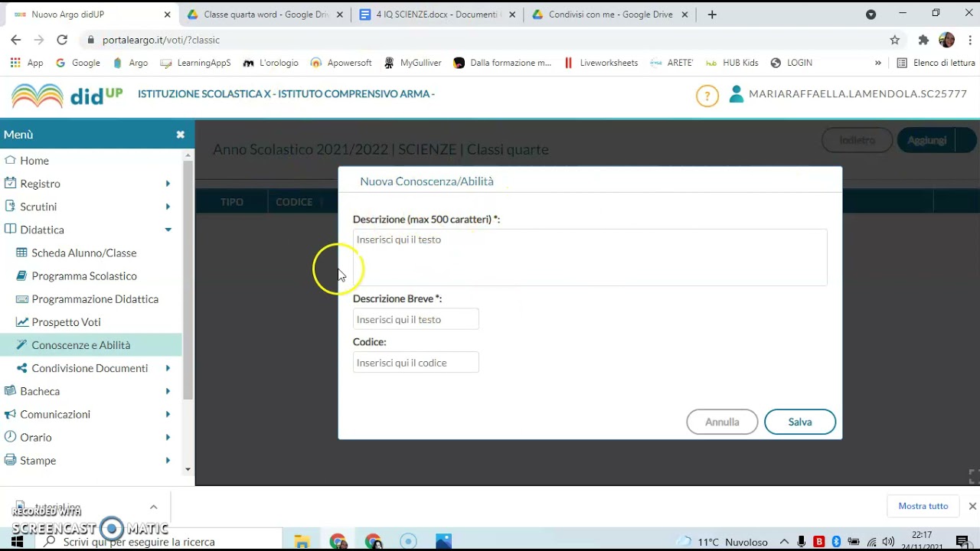The width and height of the screenshot is (980, 551).
Task: Expand the Registro submenu arrow
Action: coord(168,184)
